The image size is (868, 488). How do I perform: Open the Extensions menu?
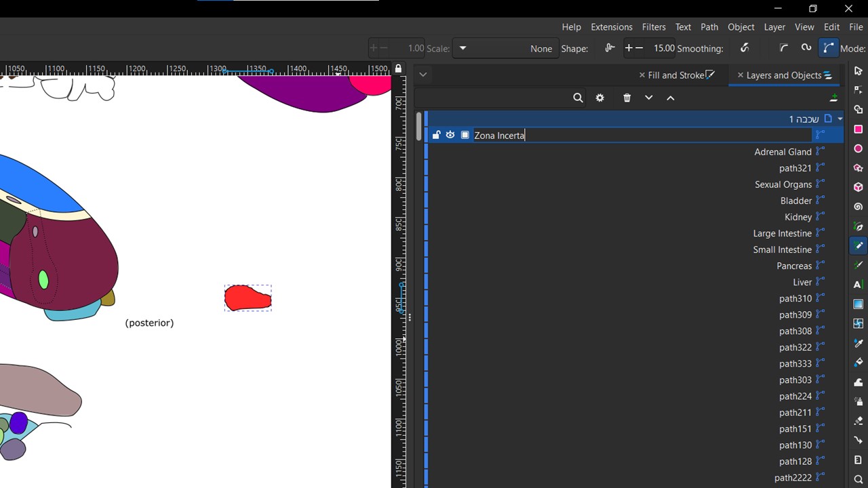click(611, 27)
